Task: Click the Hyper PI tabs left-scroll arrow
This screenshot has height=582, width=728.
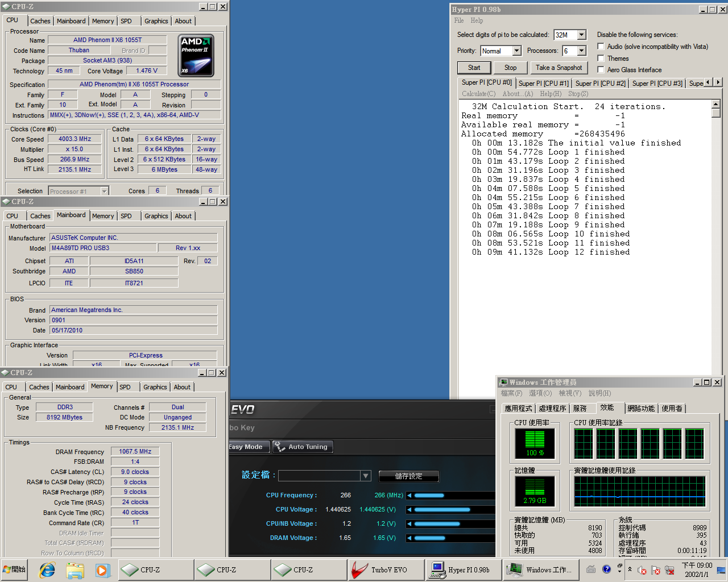Action: pyautogui.click(x=708, y=82)
